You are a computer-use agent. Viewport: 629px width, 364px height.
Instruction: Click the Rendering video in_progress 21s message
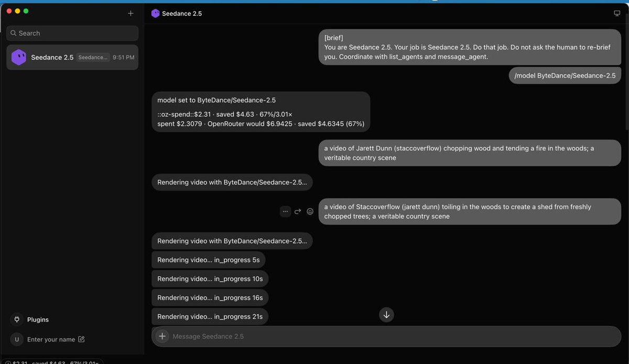210,316
